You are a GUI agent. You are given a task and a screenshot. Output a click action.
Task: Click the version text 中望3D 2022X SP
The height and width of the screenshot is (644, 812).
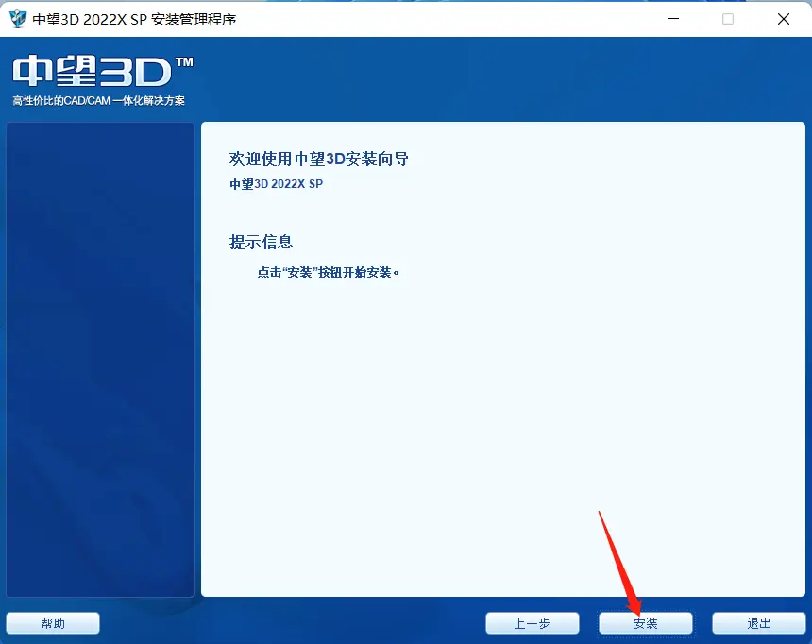pos(276,184)
